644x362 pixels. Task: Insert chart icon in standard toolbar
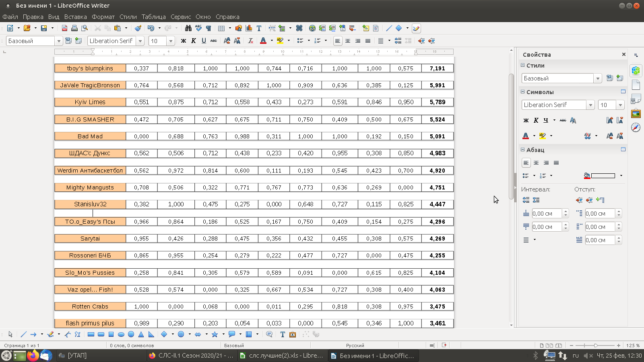coord(249,28)
